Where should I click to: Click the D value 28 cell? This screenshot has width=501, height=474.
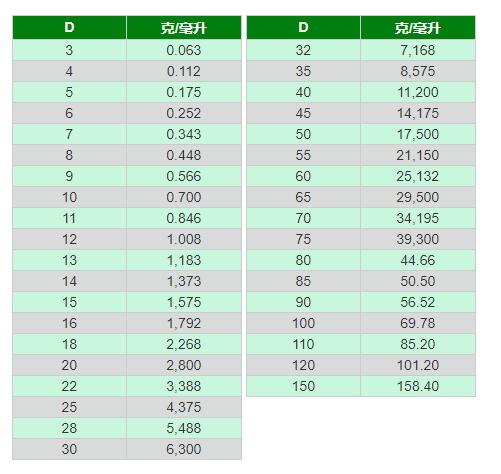tap(69, 428)
